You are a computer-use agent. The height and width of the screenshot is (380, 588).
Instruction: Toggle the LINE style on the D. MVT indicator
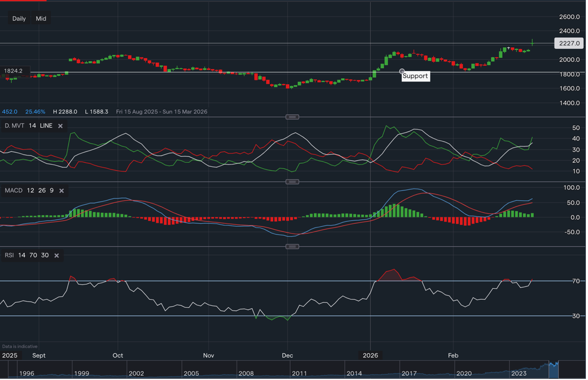click(46, 126)
